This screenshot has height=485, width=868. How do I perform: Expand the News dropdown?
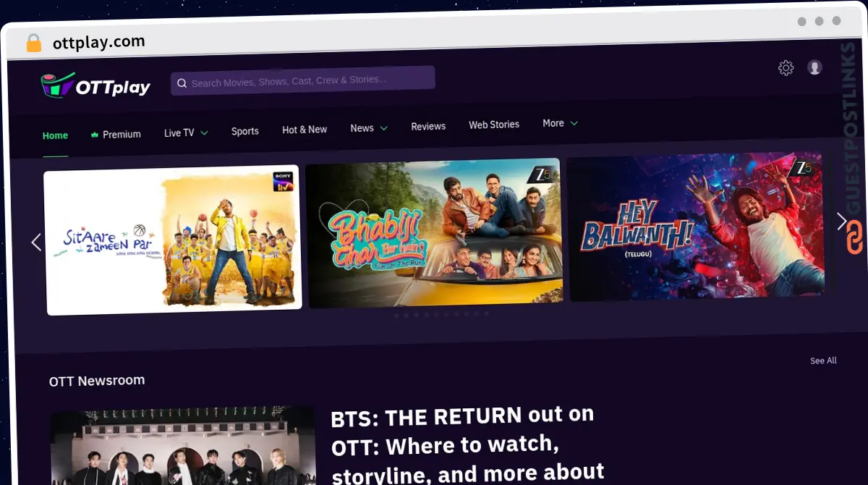pos(369,128)
